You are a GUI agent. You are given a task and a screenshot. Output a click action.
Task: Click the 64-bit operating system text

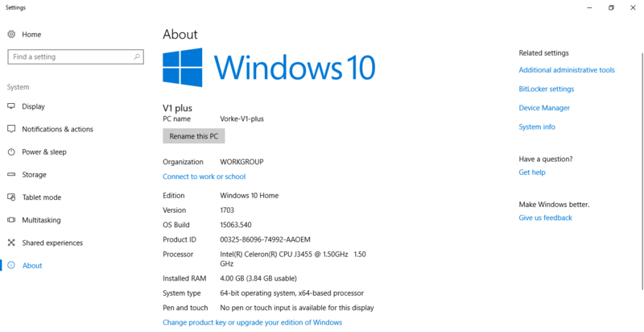click(292, 293)
